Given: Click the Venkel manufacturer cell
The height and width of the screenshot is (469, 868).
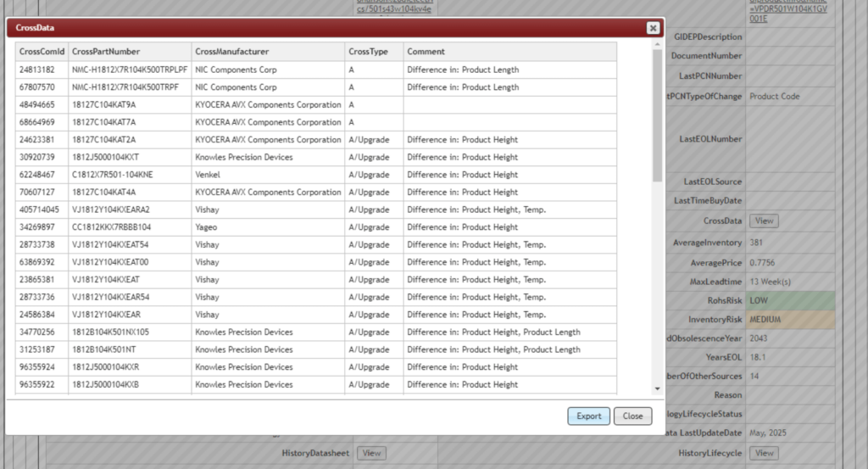Looking at the screenshot, I should point(268,175).
